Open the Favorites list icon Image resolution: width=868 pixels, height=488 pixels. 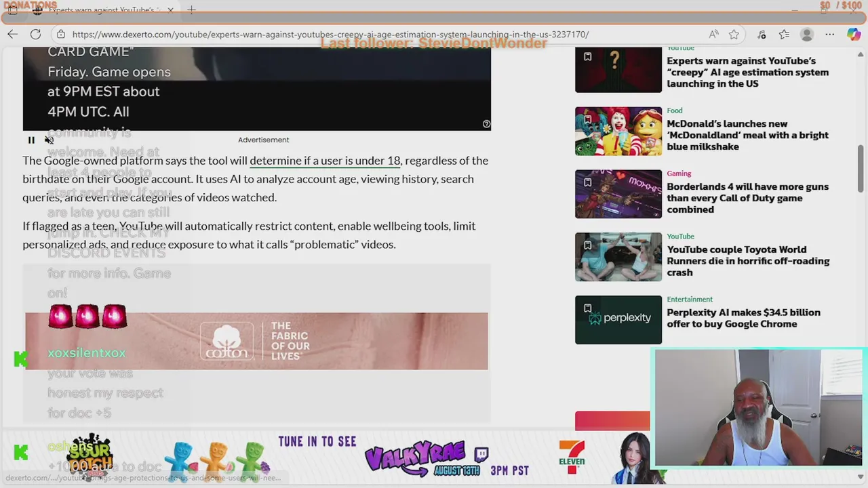click(x=784, y=34)
